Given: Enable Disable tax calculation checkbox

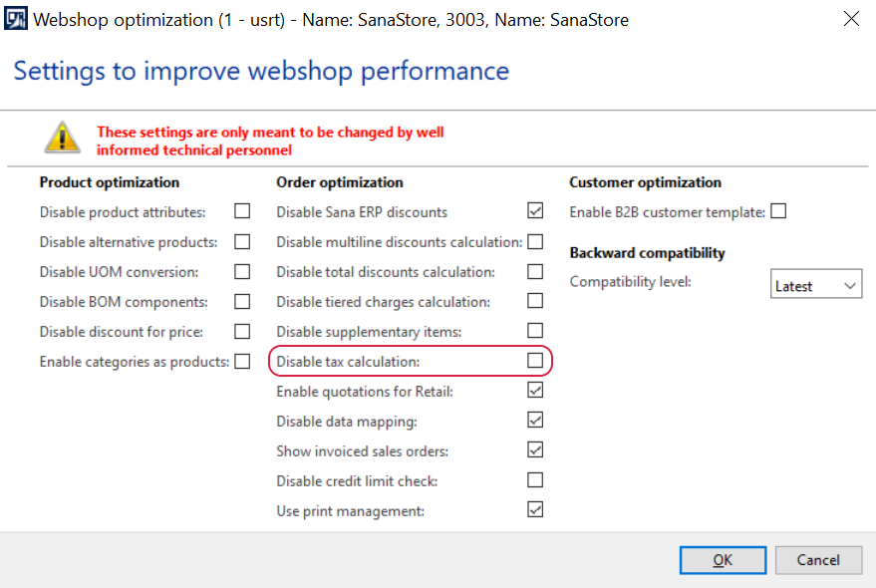Looking at the screenshot, I should 535,361.
